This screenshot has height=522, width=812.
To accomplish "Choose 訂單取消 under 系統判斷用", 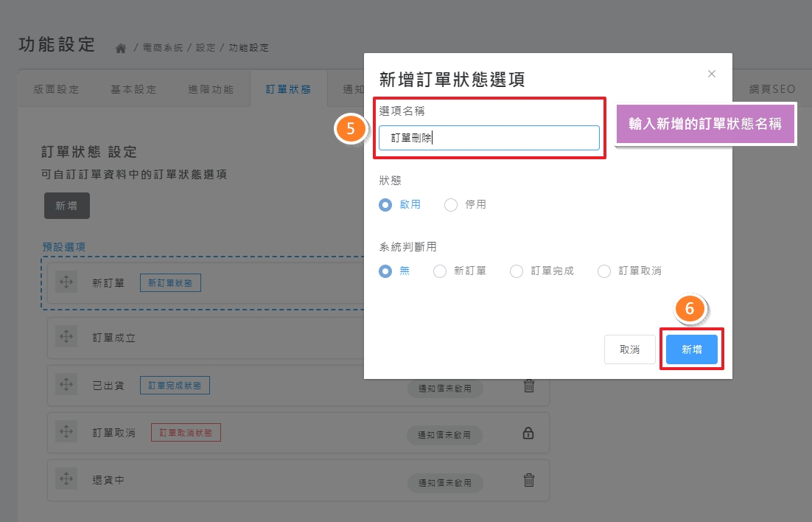I will point(604,271).
